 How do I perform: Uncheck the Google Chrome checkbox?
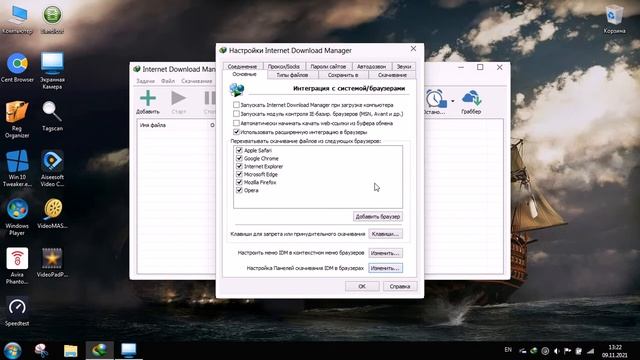point(239,158)
